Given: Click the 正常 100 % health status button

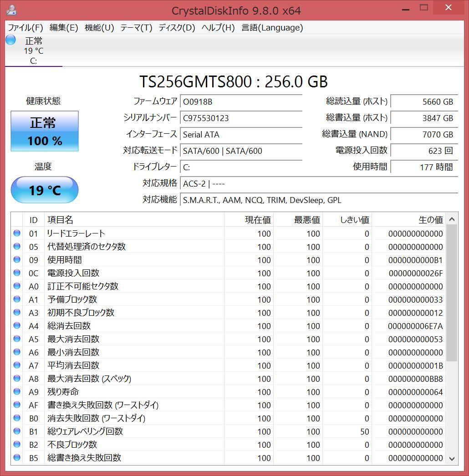Looking at the screenshot, I should (x=45, y=131).
